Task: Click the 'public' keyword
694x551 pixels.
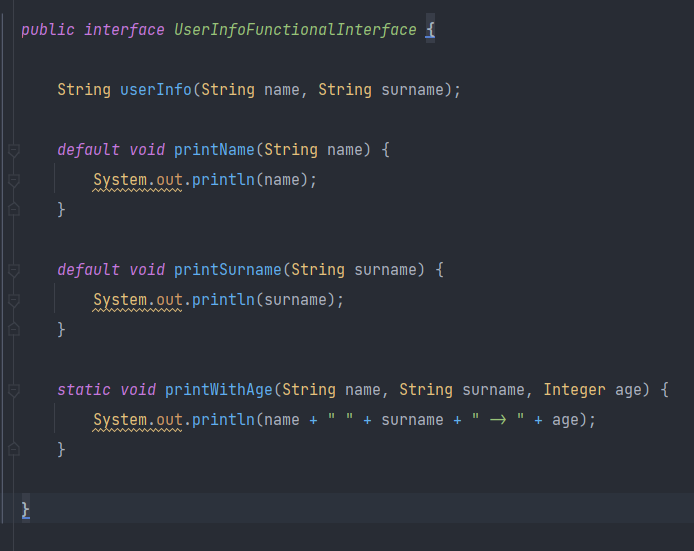Action: [48, 30]
